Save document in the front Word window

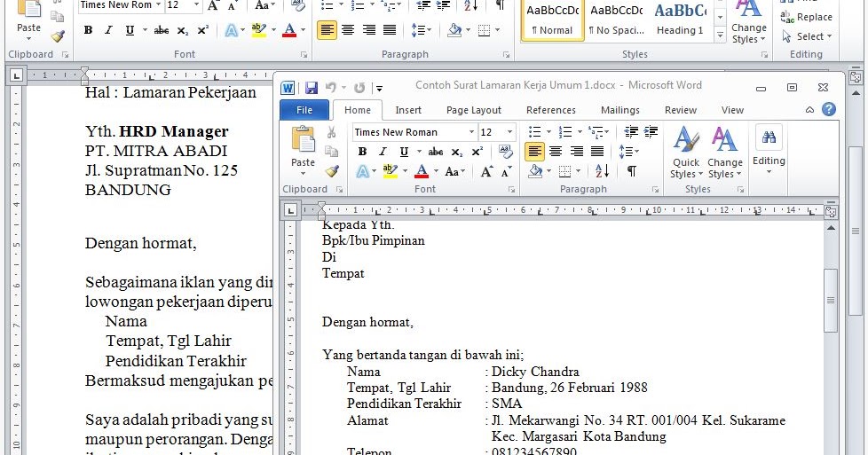312,88
